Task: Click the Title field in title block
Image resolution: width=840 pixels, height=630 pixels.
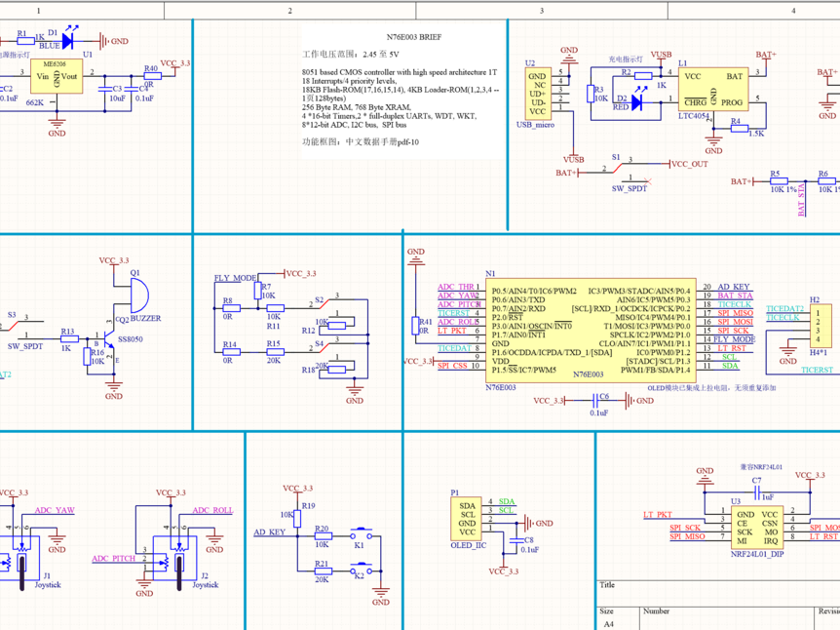Action: (x=607, y=585)
